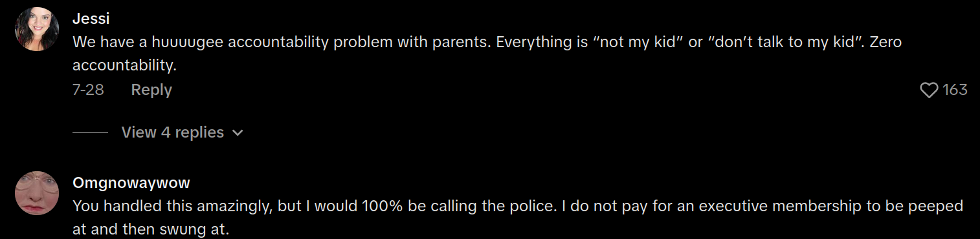The height and width of the screenshot is (239, 980).
Task: Expand View 4 replies
Action: (x=182, y=132)
